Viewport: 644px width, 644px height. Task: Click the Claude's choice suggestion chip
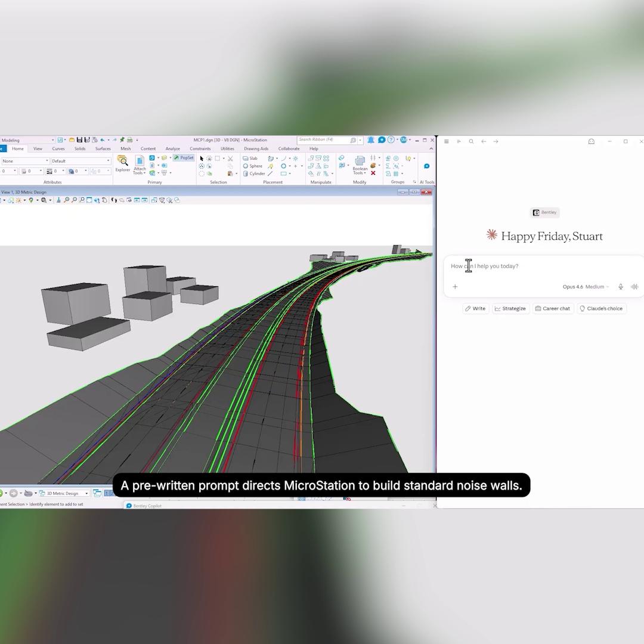coord(601,308)
